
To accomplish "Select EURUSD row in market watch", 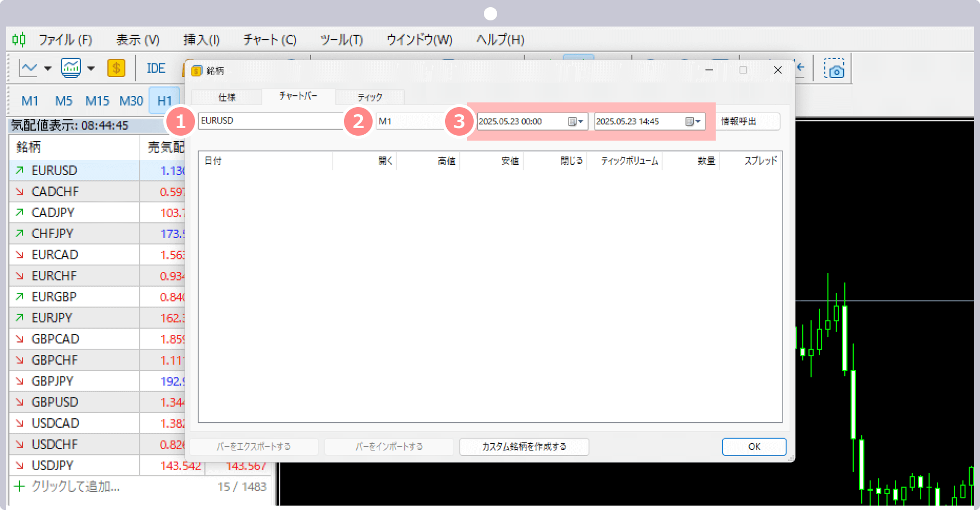I will [x=97, y=170].
